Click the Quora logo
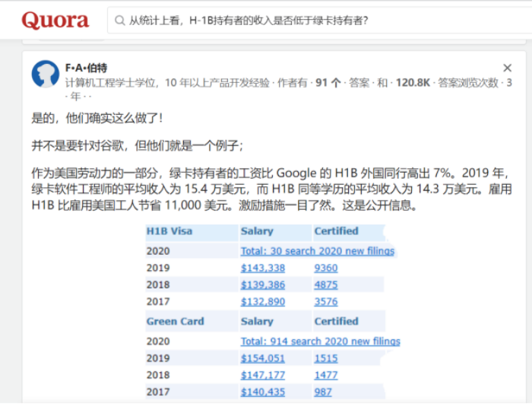This screenshot has width=532, height=404. point(55,21)
